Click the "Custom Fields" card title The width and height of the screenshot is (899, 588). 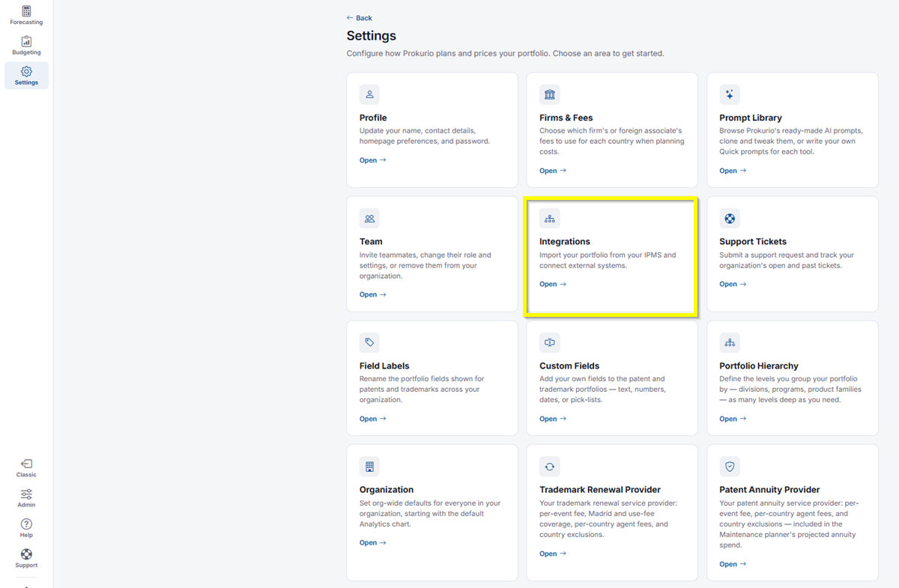pyautogui.click(x=569, y=366)
